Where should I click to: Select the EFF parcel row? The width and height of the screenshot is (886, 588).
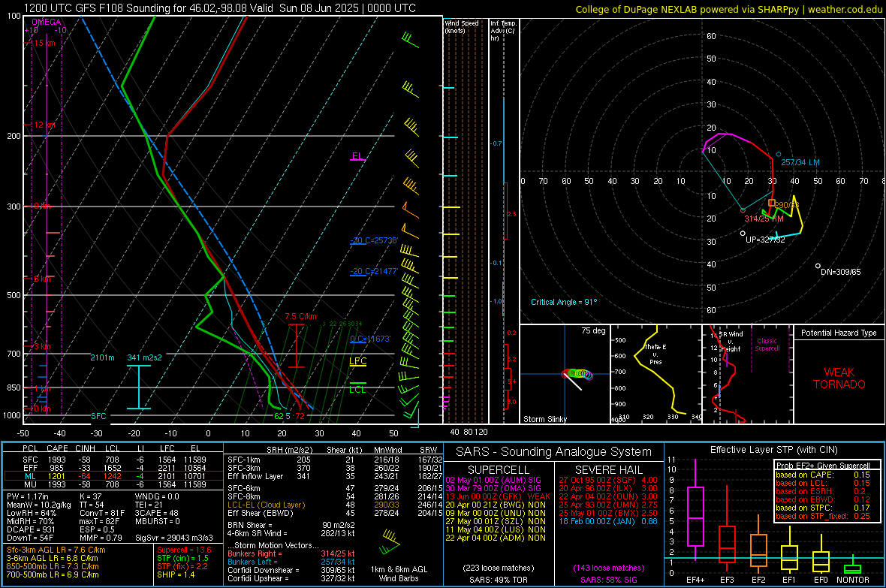[x=113, y=468]
